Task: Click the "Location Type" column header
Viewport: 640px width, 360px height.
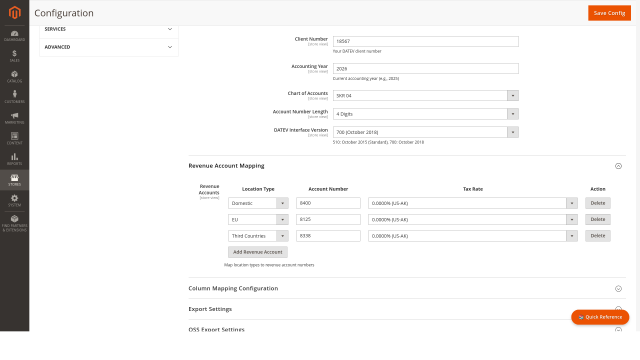Action: tap(258, 189)
